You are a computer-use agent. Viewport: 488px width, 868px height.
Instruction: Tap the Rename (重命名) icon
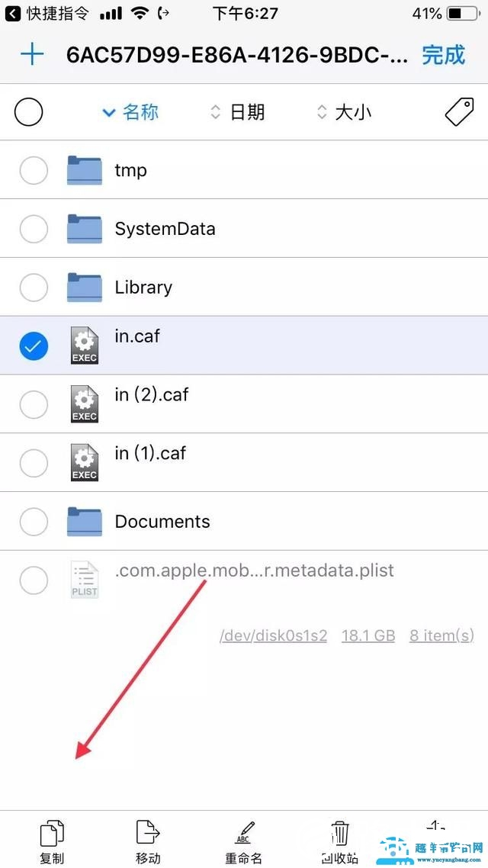pos(243,834)
